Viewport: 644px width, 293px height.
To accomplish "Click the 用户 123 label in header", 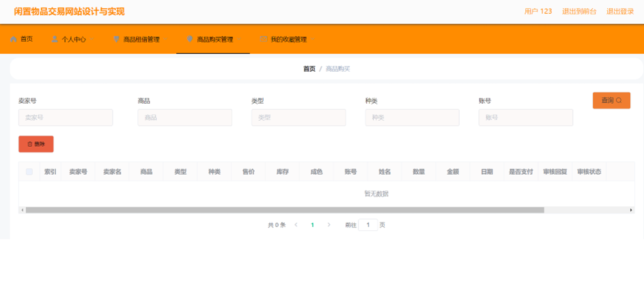I will click(x=538, y=12).
